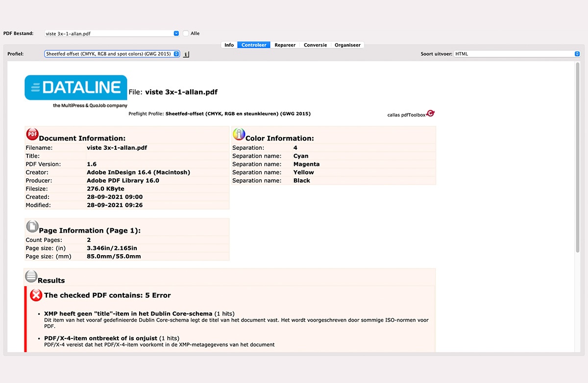Viewport: 588px width, 383px height.
Task: Select the Controleer tab
Action: [x=254, y=45]
